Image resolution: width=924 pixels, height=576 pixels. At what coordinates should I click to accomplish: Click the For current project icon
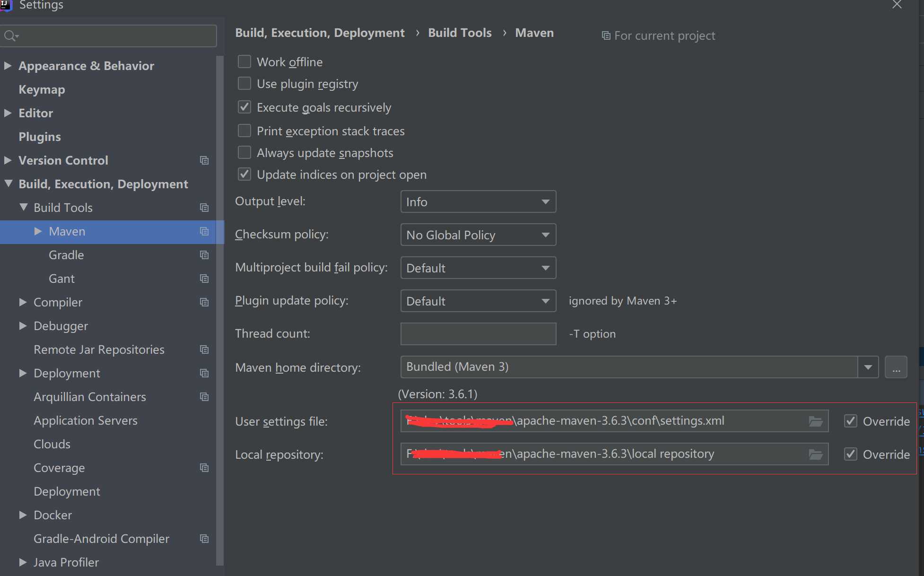click(606, 36)
